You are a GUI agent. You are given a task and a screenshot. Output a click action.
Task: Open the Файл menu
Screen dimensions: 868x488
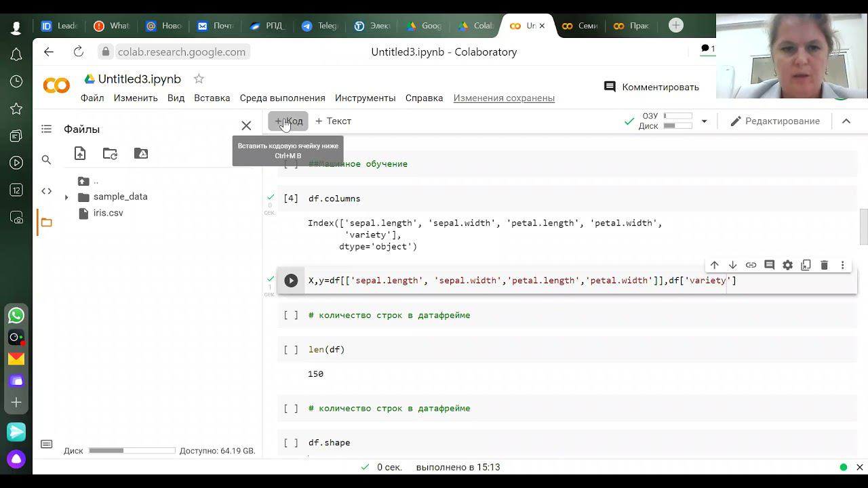click(x=92, y=98)
